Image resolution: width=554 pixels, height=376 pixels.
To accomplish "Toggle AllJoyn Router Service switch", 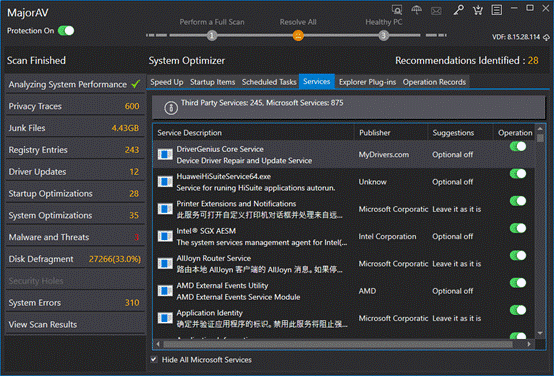I will coord(518,255).
